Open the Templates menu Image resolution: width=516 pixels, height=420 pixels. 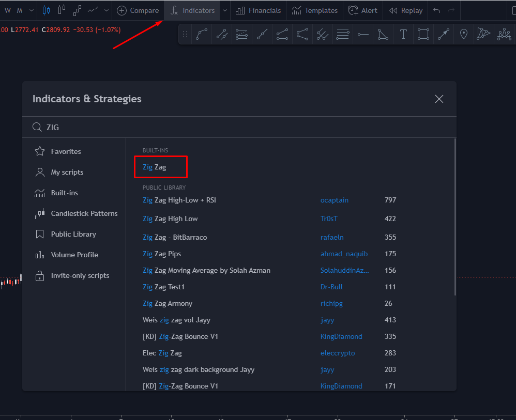(314, 10)
